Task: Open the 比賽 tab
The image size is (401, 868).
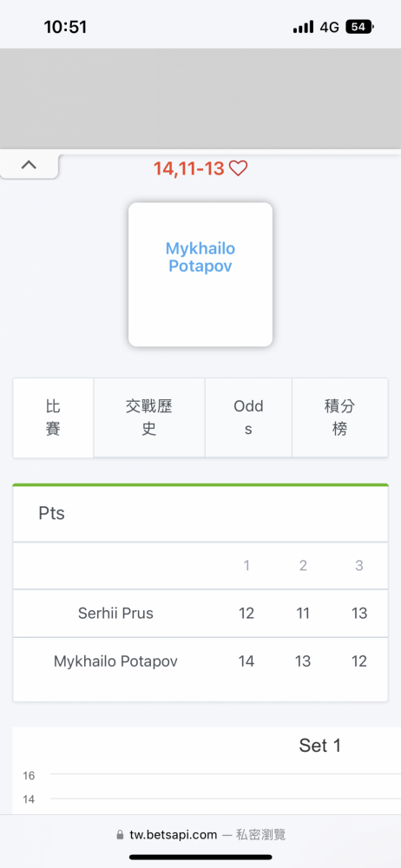Action: [53, 418]
